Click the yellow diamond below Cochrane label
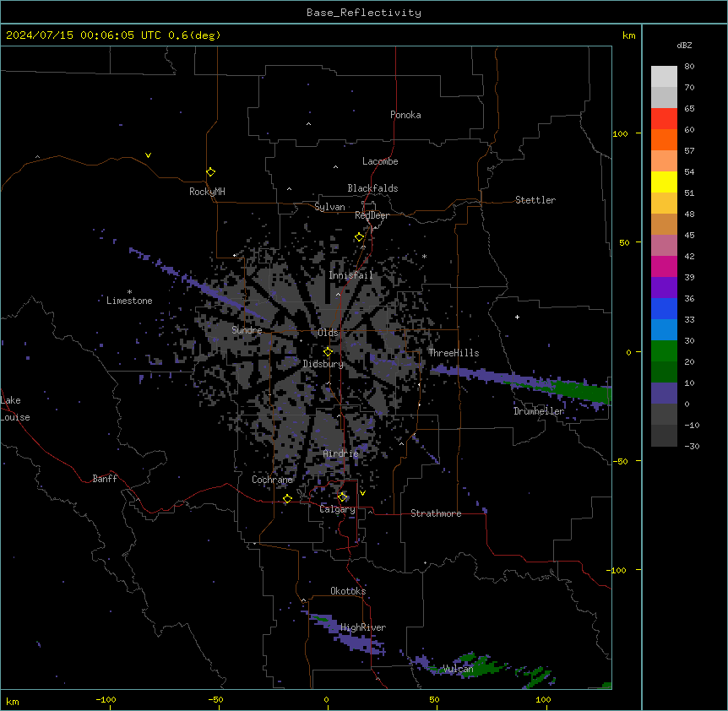Screen dimensions: 728x711 (287, 499)
